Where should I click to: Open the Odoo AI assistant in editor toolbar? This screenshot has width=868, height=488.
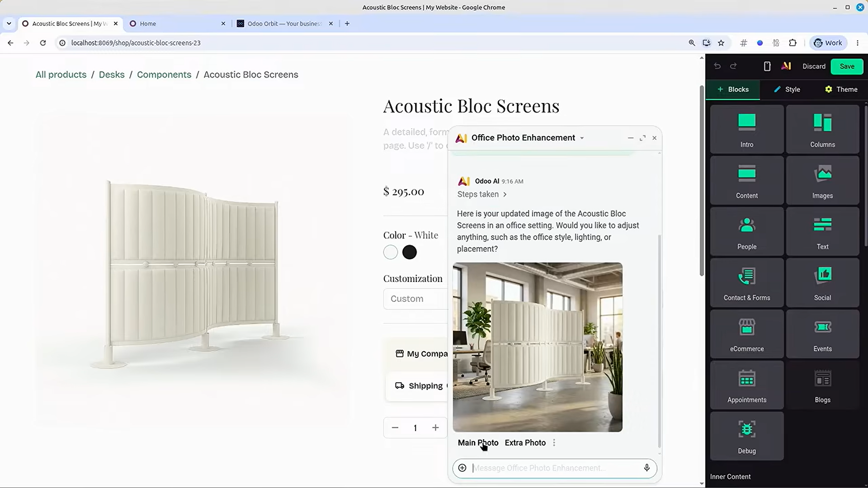786,66
